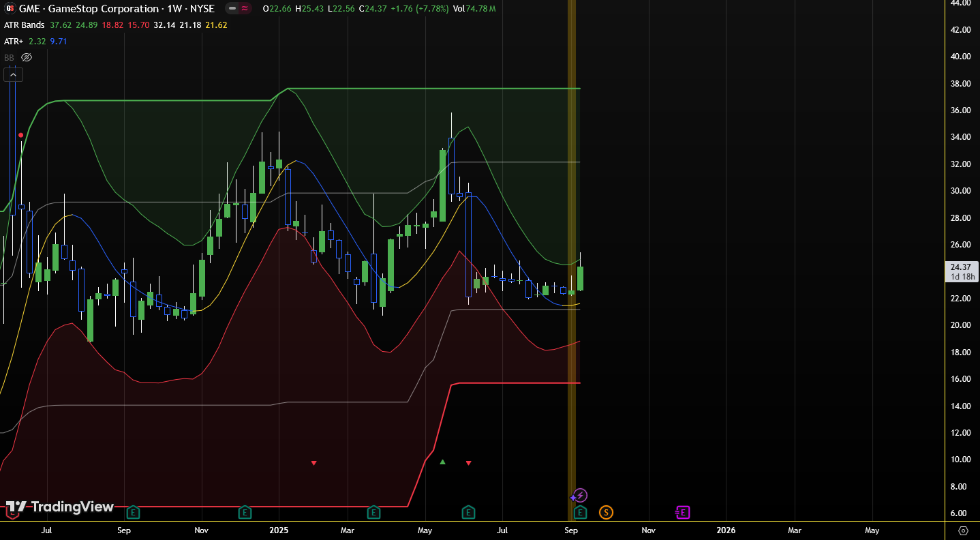Click the red ATR Bands value 15.70

pos(138,25)
